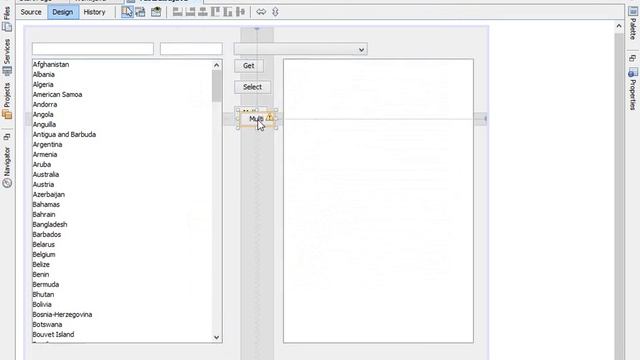
Task: Click restore icon above Properties
Action: coord(633,58)
